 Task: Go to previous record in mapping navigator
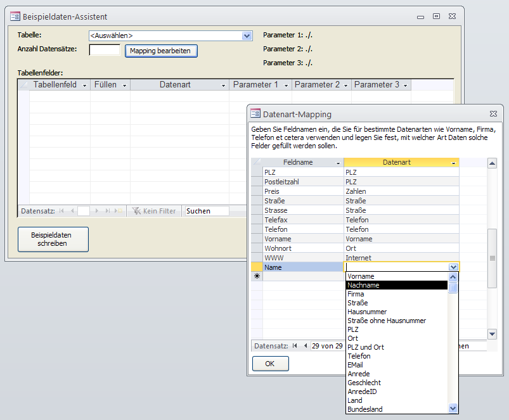[305, 346]
